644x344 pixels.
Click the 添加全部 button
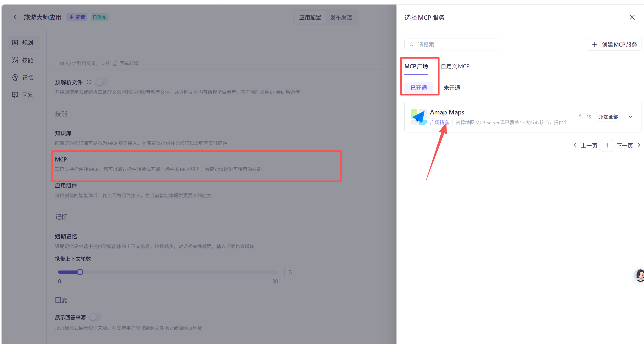click(x=608, y=116)
